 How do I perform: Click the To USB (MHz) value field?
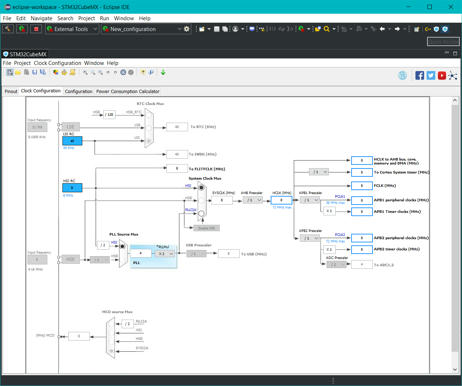point(229,254)
